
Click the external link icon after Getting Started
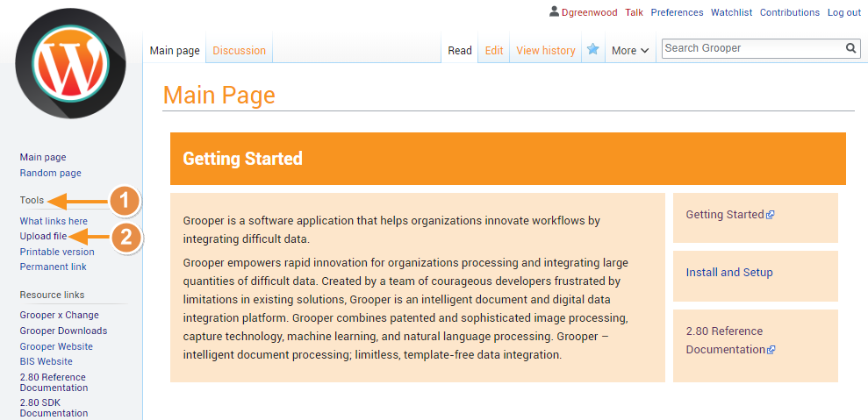[770, 215]
